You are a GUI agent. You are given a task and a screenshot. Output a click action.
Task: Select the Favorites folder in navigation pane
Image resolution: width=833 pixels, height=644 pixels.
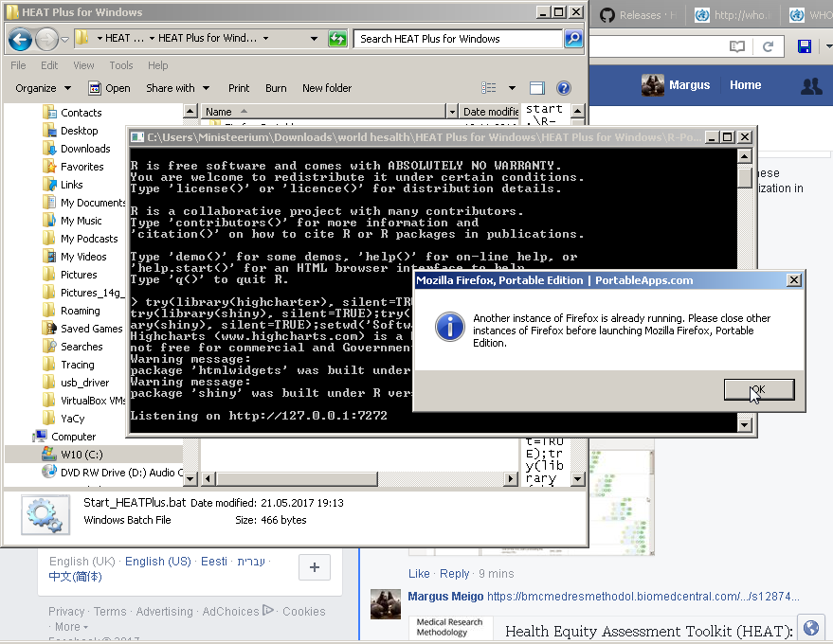click(x=81, y=167)
